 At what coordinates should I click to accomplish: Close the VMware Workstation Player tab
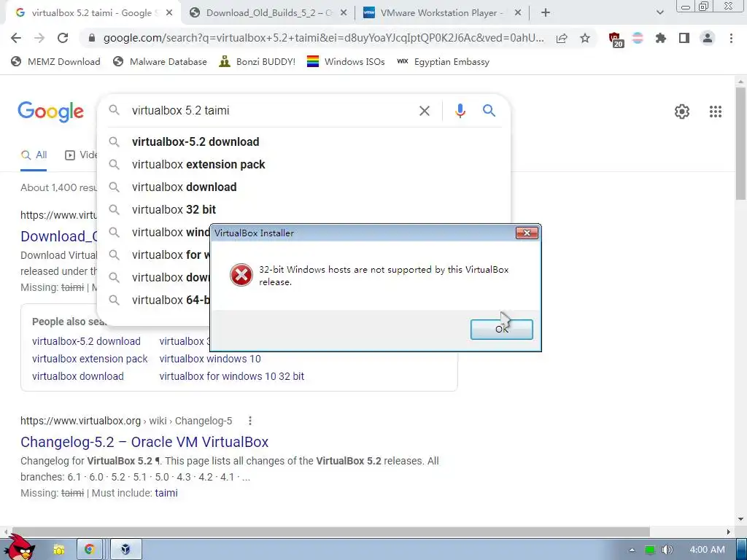pos(518,13)
